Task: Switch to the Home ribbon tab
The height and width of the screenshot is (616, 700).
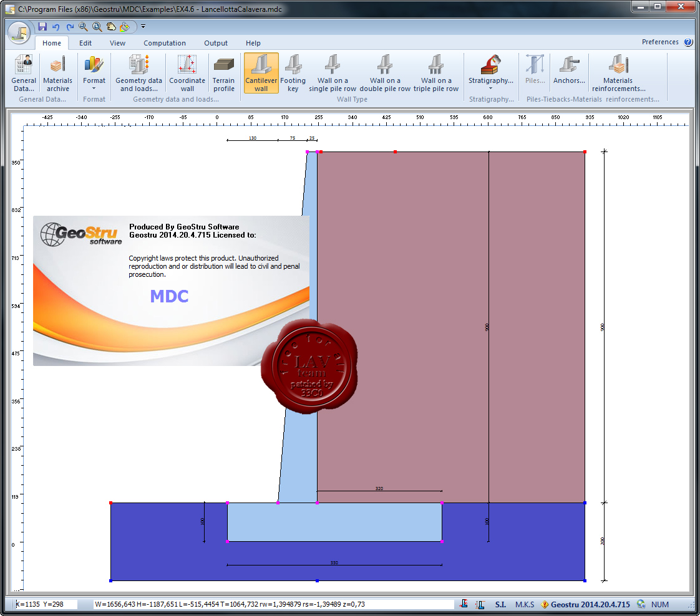Action: click(x=52, y=43)
